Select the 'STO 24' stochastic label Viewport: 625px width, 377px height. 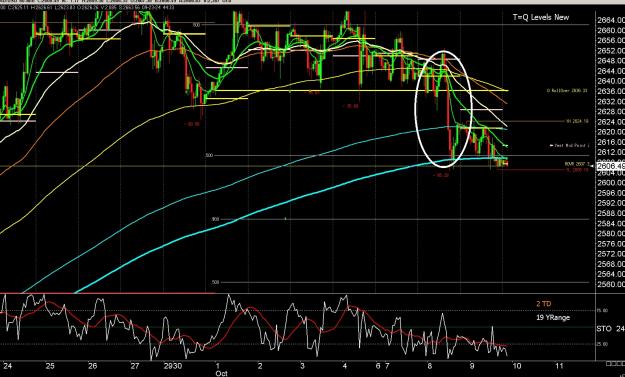[x=610, y=329]
